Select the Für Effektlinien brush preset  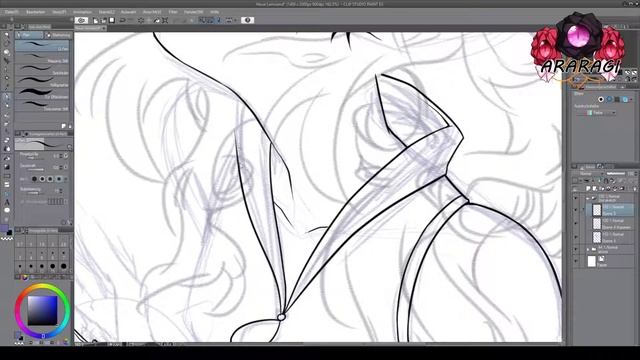tap(42, 94)
